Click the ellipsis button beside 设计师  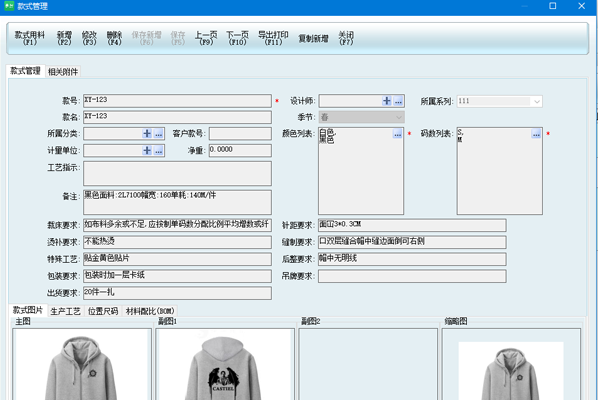[398, 101]
